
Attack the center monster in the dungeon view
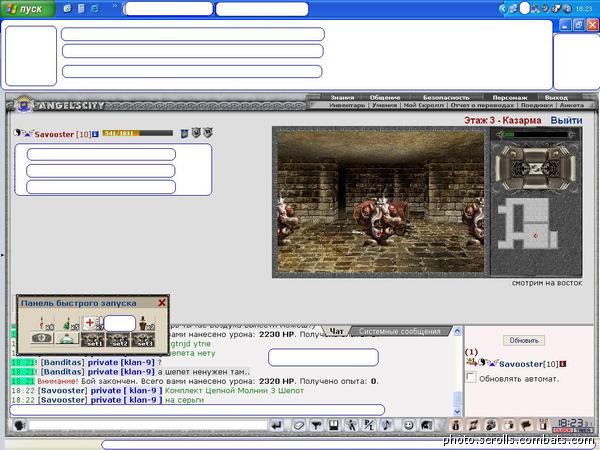pyautogui.click(x=380, y=220)
